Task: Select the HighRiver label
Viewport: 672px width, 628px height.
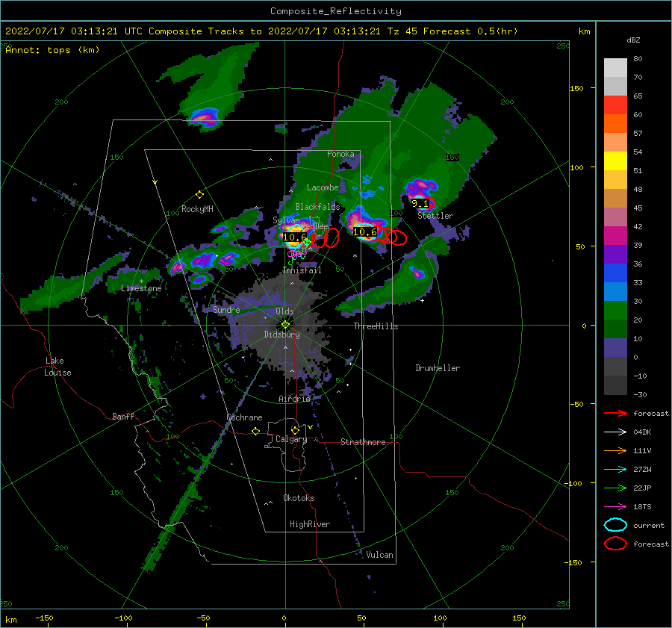Action: pyautogui.click(x=310, y=524)
